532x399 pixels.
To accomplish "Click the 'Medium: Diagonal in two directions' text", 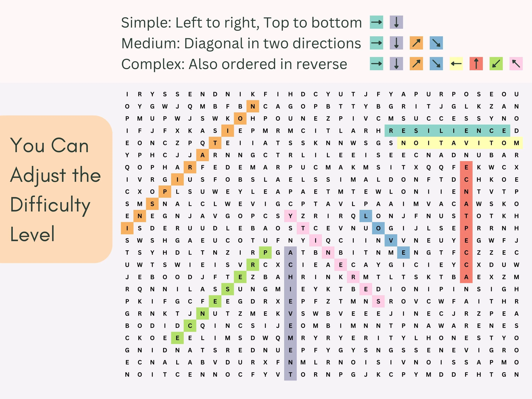I will click(241, 43).
